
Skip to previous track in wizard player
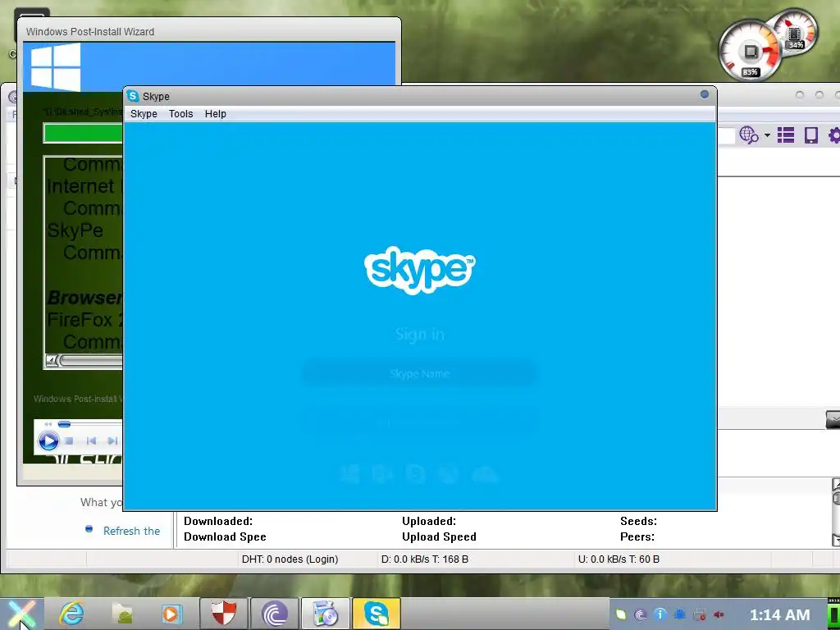[91, 441]
